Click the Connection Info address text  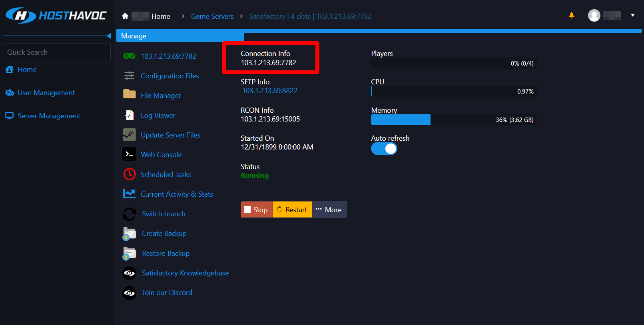268,63
